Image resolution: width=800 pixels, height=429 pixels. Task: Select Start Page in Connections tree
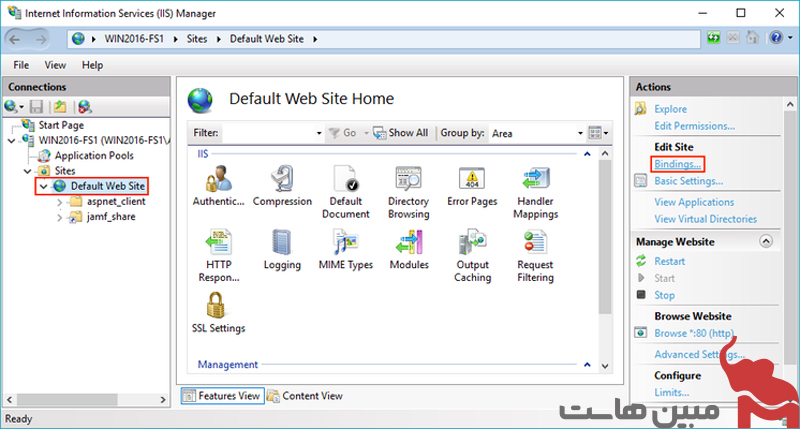[x=61, y=125]
